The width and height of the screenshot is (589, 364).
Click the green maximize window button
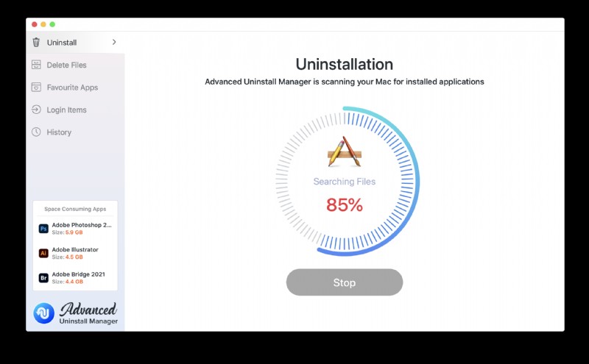(x=52, y=24)
